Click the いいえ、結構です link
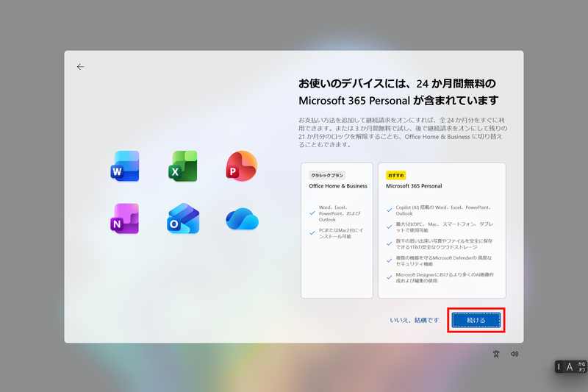 point(414,320)
